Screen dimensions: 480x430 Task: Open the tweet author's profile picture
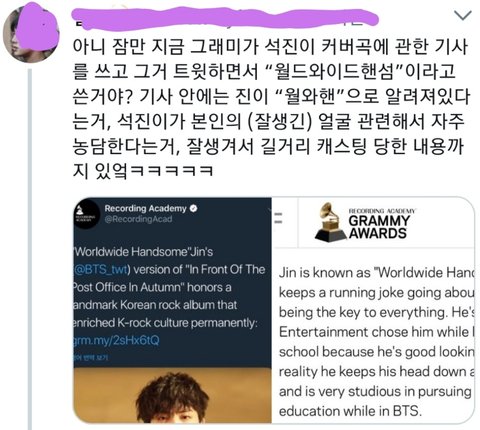tap(31, 33)
